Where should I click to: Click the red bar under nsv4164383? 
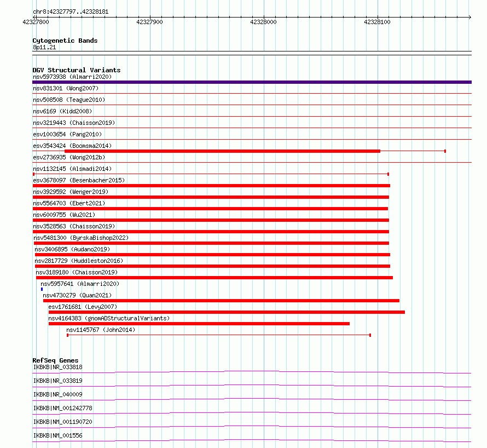[199, 324]
